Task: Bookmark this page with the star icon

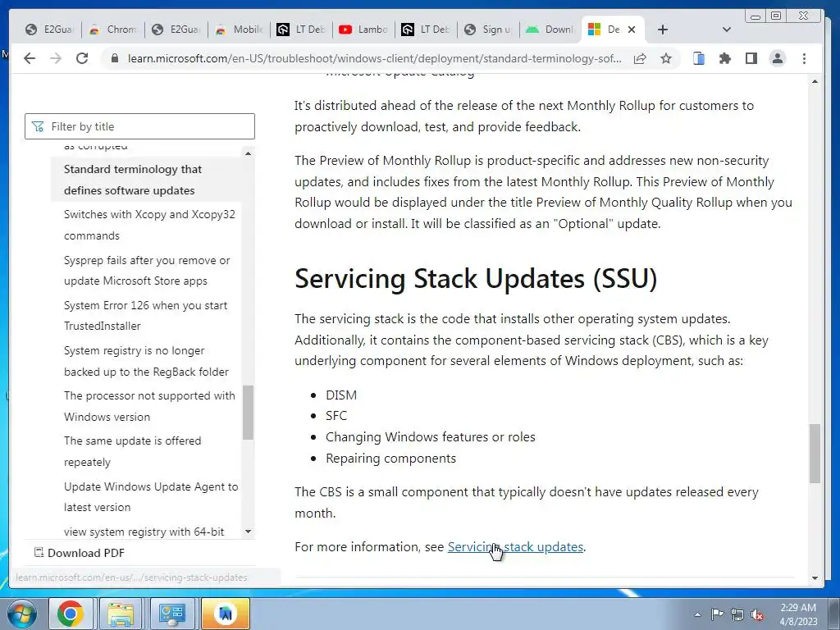Action: 666,58
